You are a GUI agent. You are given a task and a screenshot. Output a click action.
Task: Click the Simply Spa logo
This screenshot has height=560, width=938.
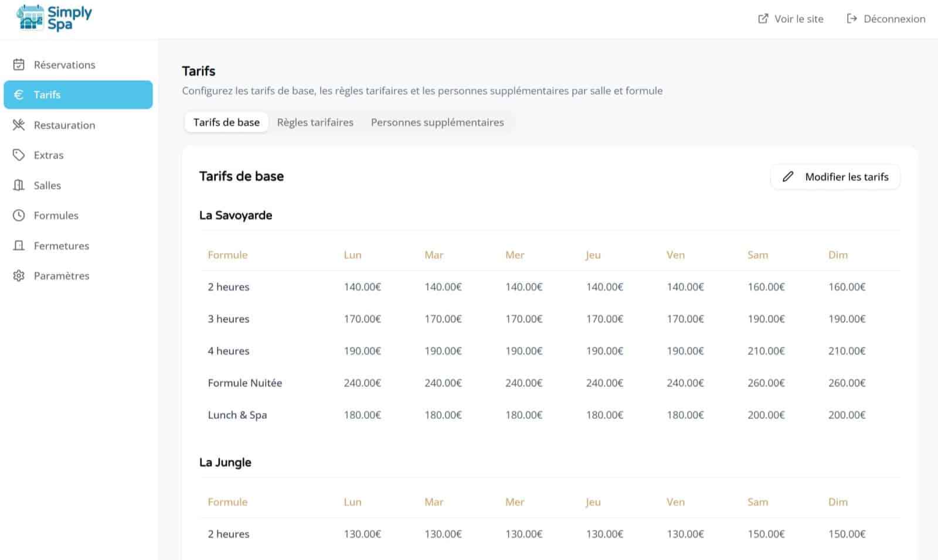pos(54,18)
